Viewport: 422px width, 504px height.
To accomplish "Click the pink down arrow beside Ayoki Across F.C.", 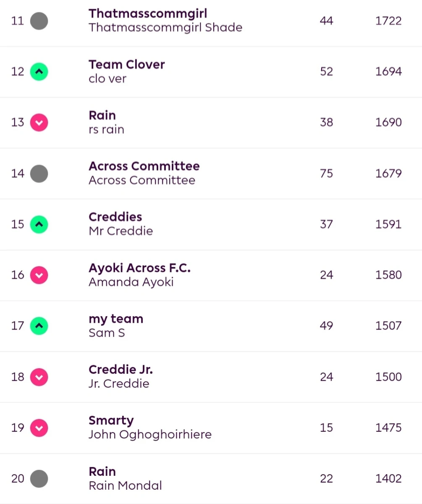I will click(x=39, y=275).
